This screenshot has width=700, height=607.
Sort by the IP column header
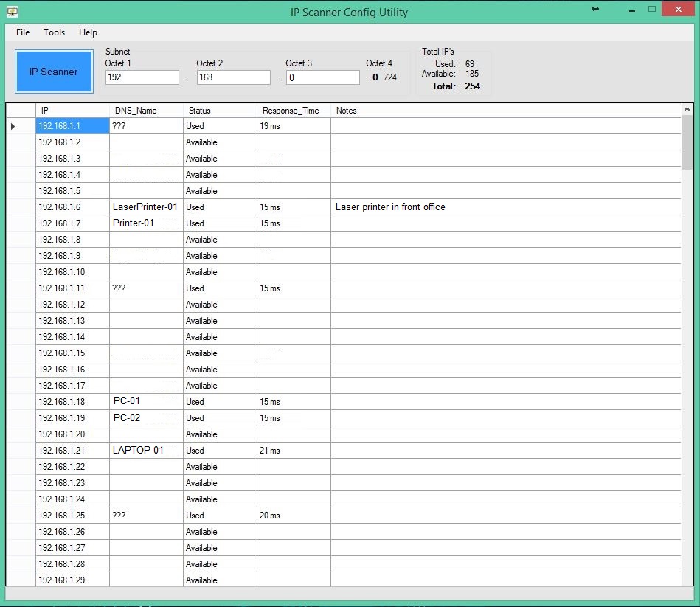(72, 111)
